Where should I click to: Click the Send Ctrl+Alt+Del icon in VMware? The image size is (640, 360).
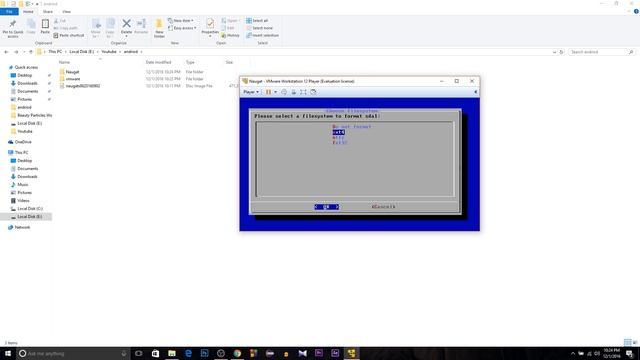284,92
